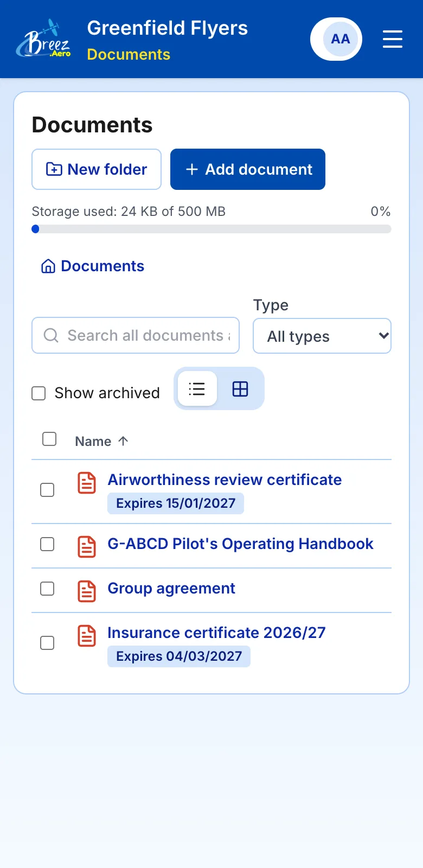Focus the Search all documents field
Screen dimensions: 423x868
pos(136,335)
